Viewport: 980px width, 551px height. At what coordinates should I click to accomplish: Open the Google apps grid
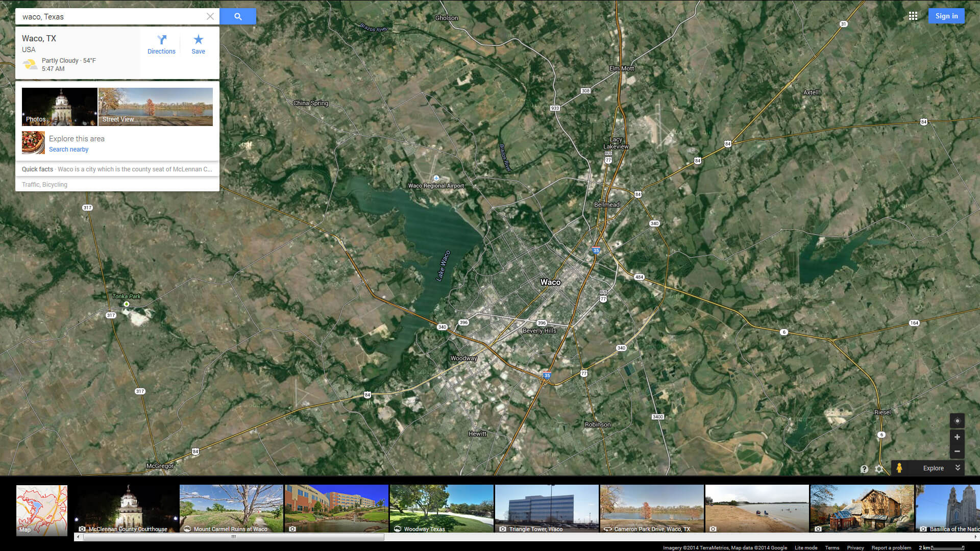click(913, 16)
